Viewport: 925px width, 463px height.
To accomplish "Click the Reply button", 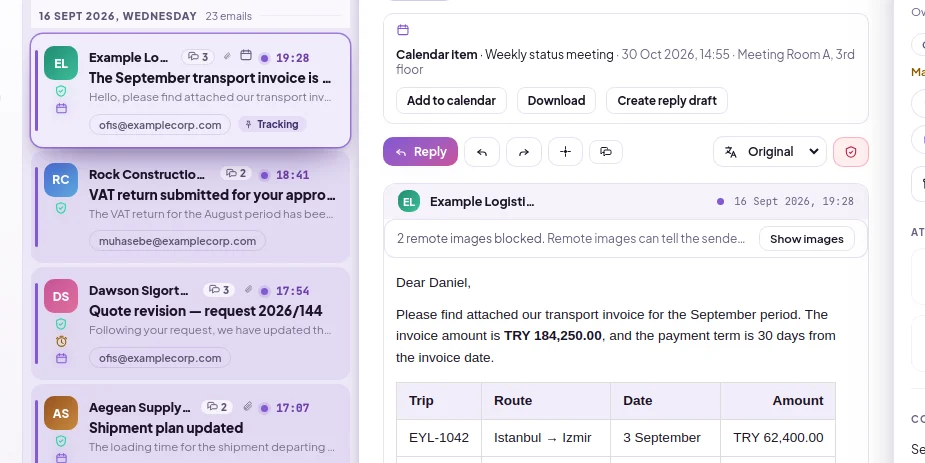I will [x=421, y=152].
